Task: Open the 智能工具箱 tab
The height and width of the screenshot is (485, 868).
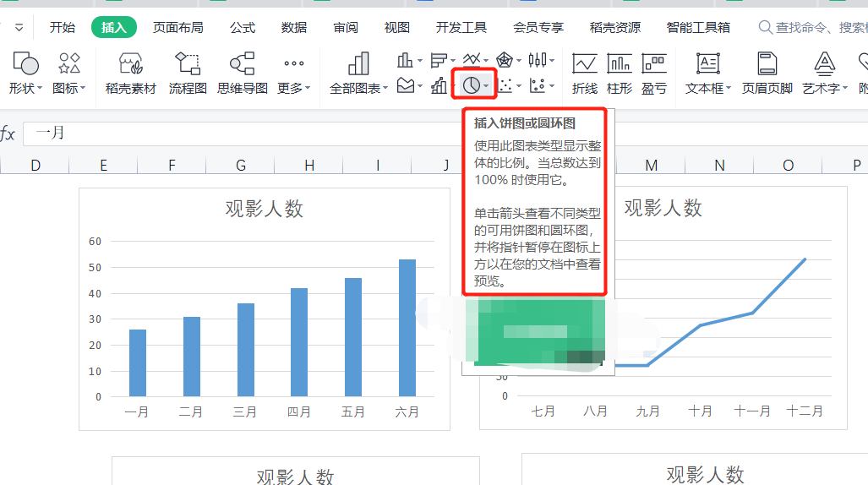Action: [698, 27]
